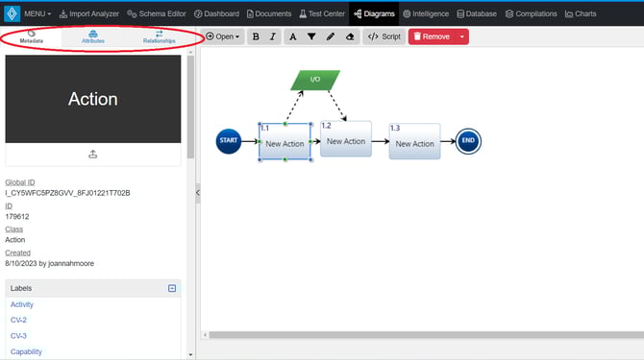Click the red Remove button

click(432, 36)
